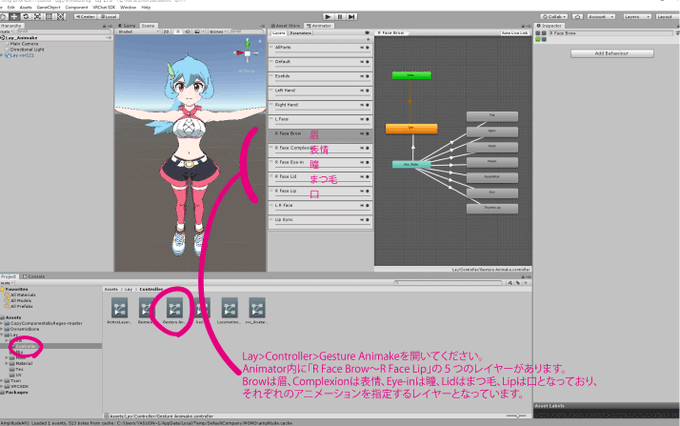The image size is (680, 426).
Task: Select the L Face animator layer
Action: pos(320,120)
